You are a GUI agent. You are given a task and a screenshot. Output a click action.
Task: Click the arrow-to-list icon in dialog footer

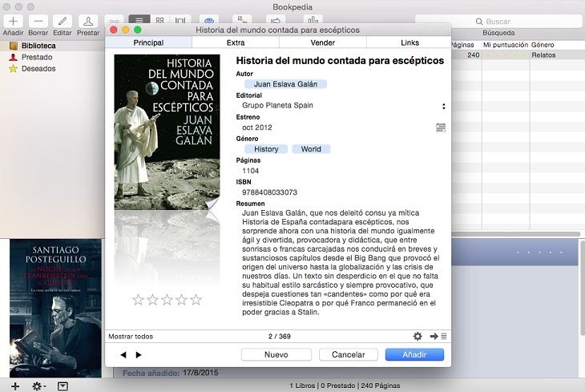[438, 336]
